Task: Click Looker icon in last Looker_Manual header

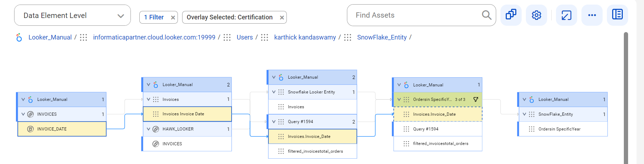Action: pyautogui.click(x=532, y=99)
